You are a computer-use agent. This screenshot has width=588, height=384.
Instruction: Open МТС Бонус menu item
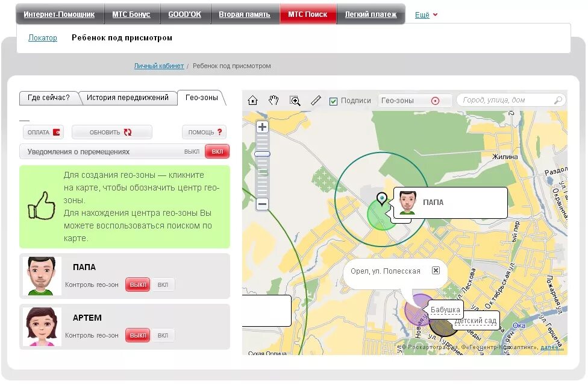point(131,14)
